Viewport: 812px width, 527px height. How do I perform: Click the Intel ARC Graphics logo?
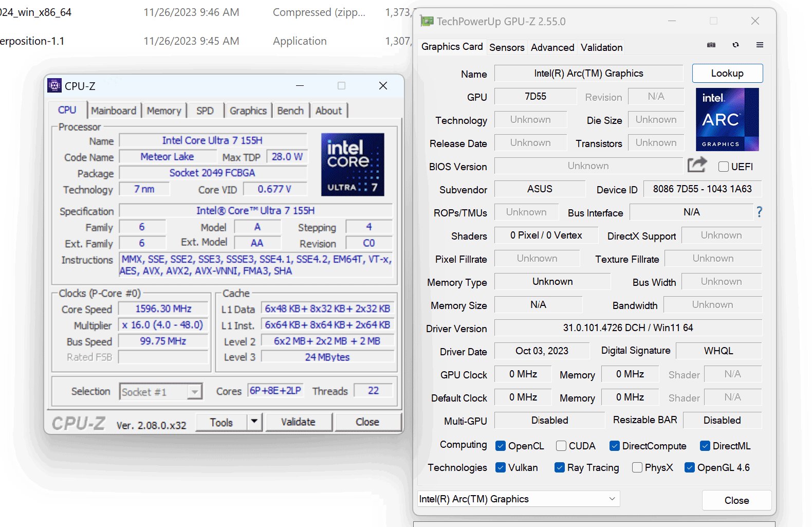[x=727, y=119]
